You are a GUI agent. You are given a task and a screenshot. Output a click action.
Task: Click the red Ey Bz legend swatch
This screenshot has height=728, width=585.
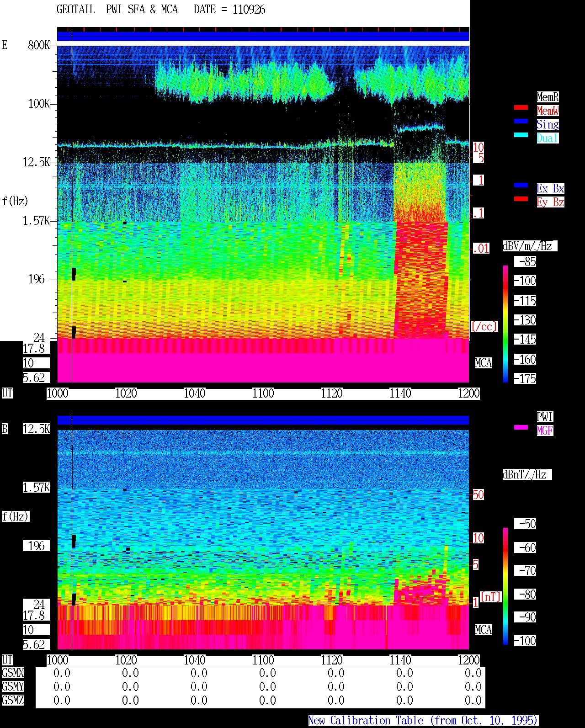point(521,199)
